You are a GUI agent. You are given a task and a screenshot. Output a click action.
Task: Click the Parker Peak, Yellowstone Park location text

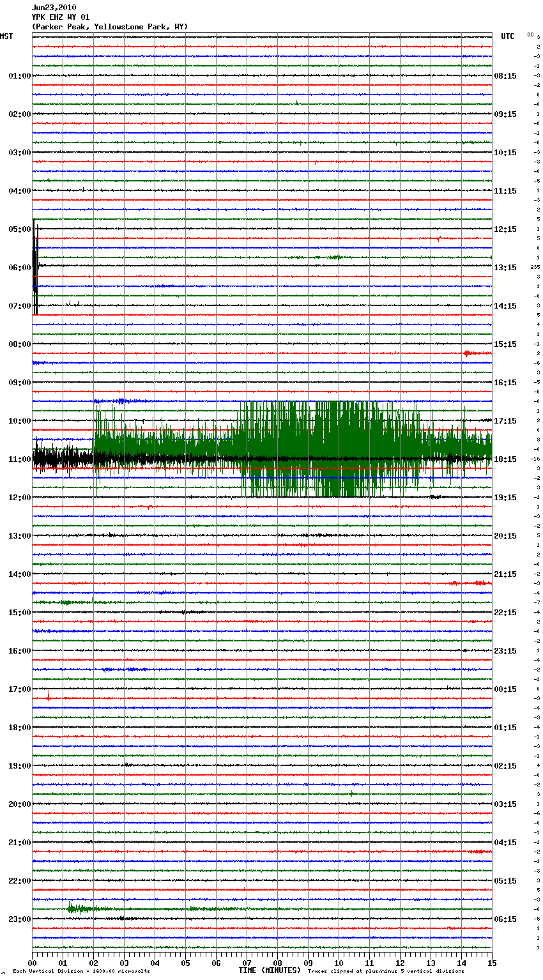tap(109, 27)
